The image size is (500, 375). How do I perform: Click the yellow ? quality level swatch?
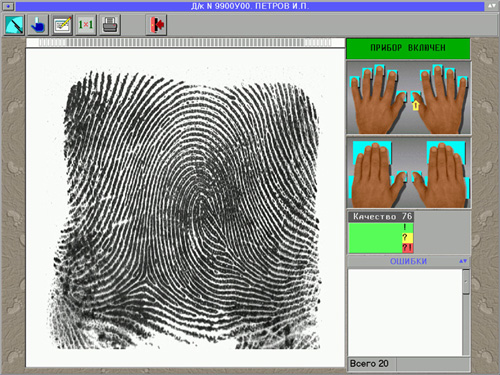pyautogui.click(x=407, y=238)
